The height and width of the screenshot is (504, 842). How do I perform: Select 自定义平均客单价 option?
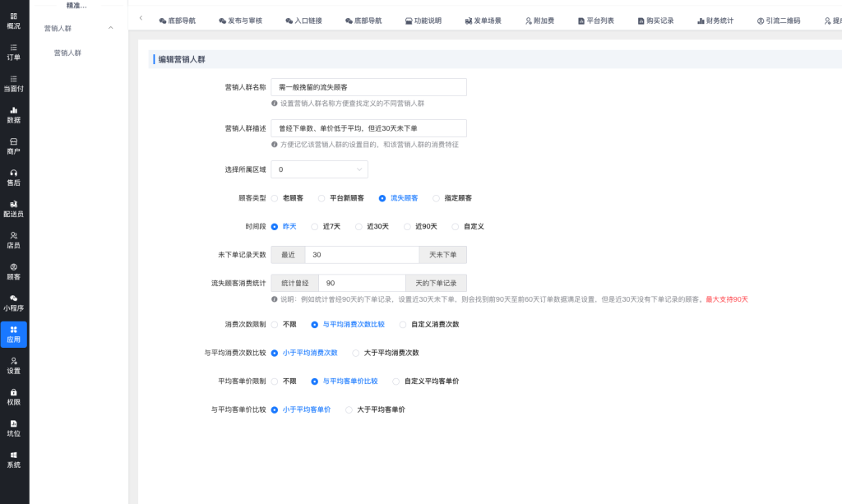pyautogui.click(x=426, y=381)
